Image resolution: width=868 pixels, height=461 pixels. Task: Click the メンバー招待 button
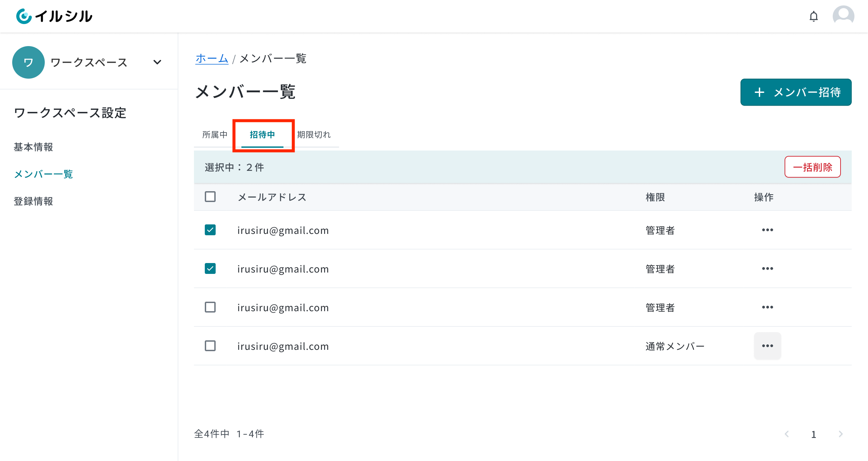[796, 92]
